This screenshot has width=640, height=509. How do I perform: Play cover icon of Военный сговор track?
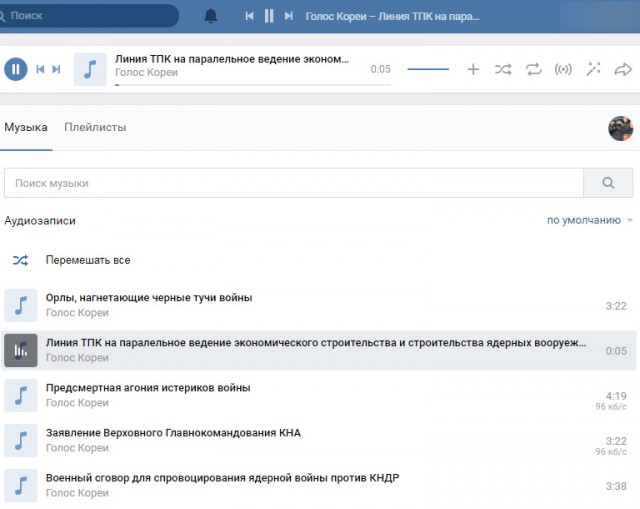pos(21,486)
